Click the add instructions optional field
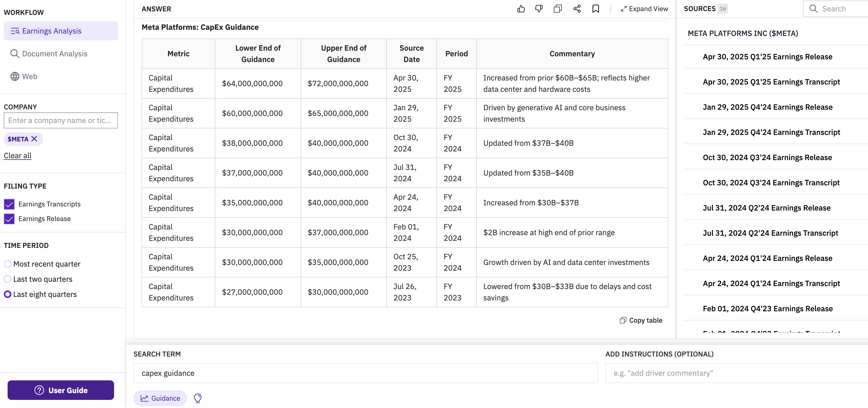Screen dimensions: 868x408 [x=737, y=373]
